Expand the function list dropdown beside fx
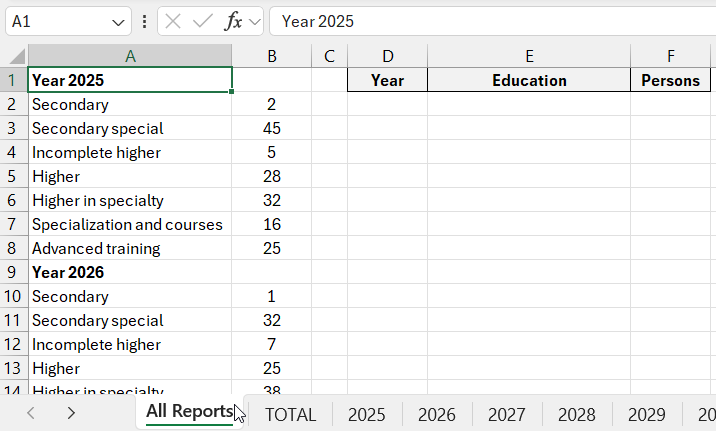 254,21
